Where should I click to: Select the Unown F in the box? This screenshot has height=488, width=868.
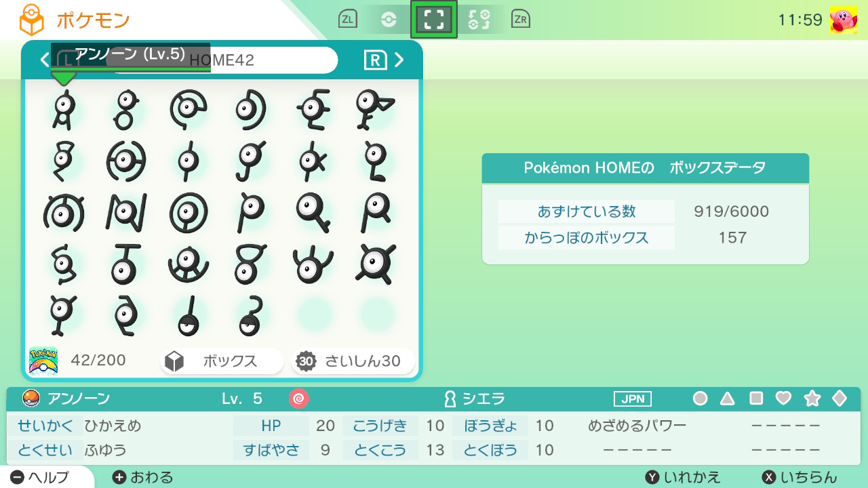(x=374, y=110)
